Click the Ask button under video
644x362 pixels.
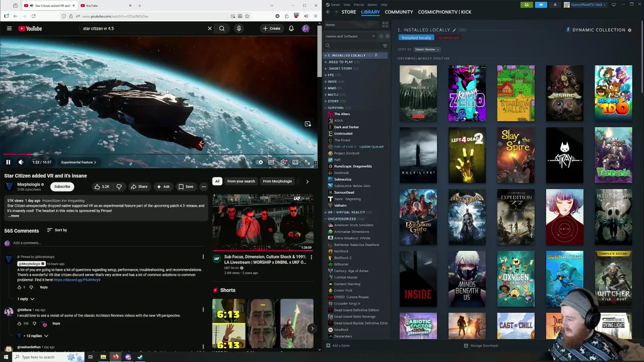[163, 187]
